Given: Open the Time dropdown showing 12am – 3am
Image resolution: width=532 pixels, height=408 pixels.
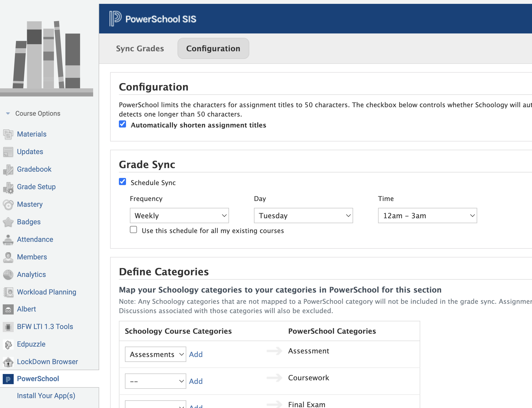Looking at the screenshot, I should [427, 216].
